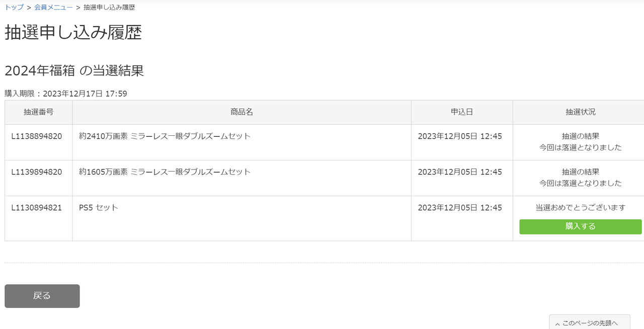Click the 商品名 column header
This screenshot has height=329, width=644.
tap(242, 112)
